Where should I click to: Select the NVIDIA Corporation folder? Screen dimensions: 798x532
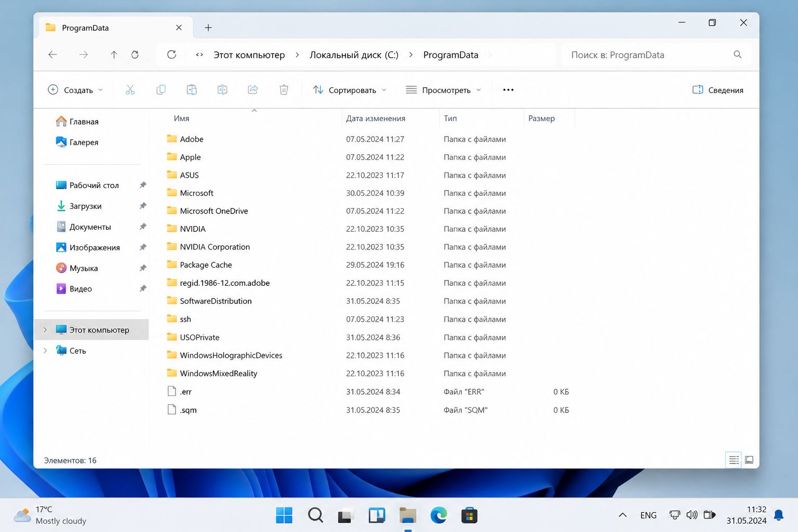coord(215,247)
